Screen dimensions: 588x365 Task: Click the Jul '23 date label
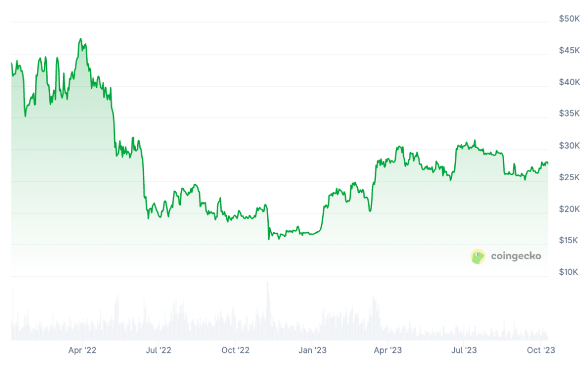point(463,350)
